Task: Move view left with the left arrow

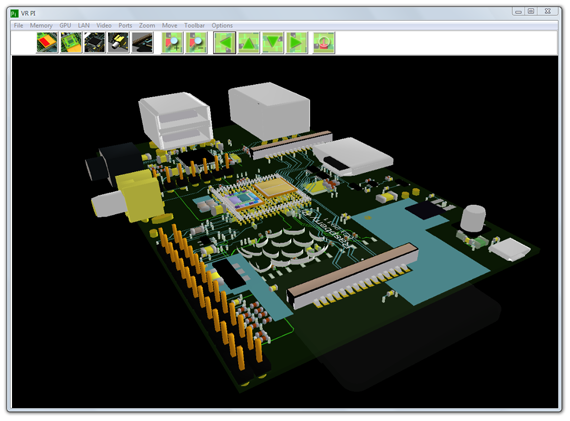Action: tap(225, 43)
